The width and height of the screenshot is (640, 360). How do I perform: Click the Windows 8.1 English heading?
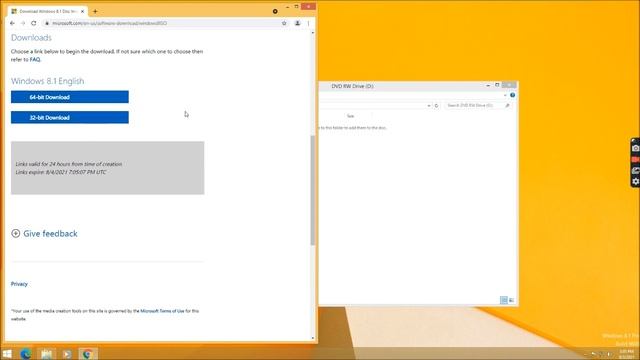[x=47, y=81]
